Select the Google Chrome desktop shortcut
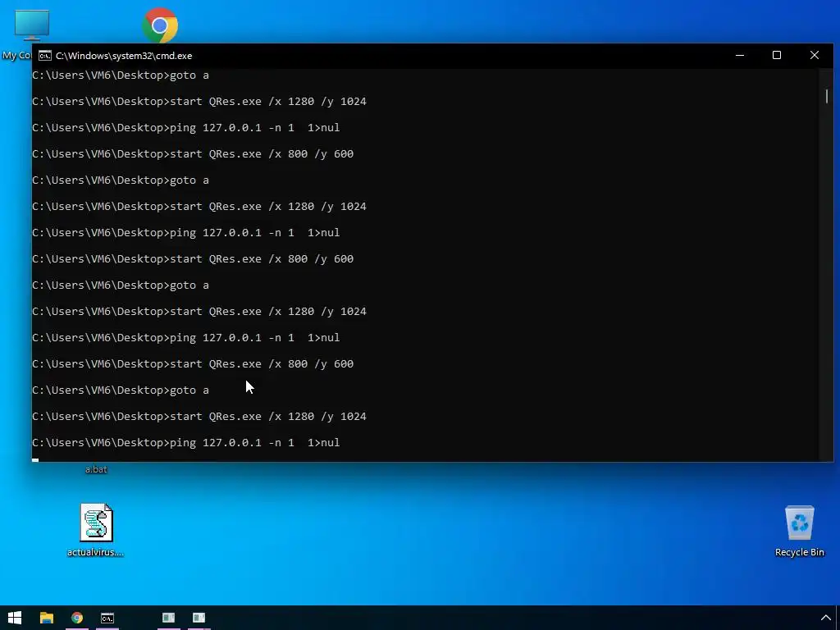The width and height of the screenshot is (840, 630). coord(160,25)
